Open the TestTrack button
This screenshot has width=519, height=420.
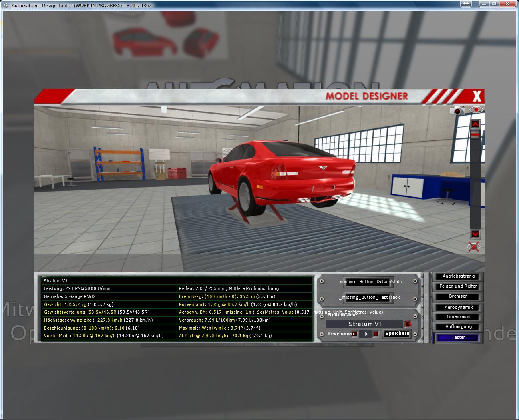(x=369, y=297)
